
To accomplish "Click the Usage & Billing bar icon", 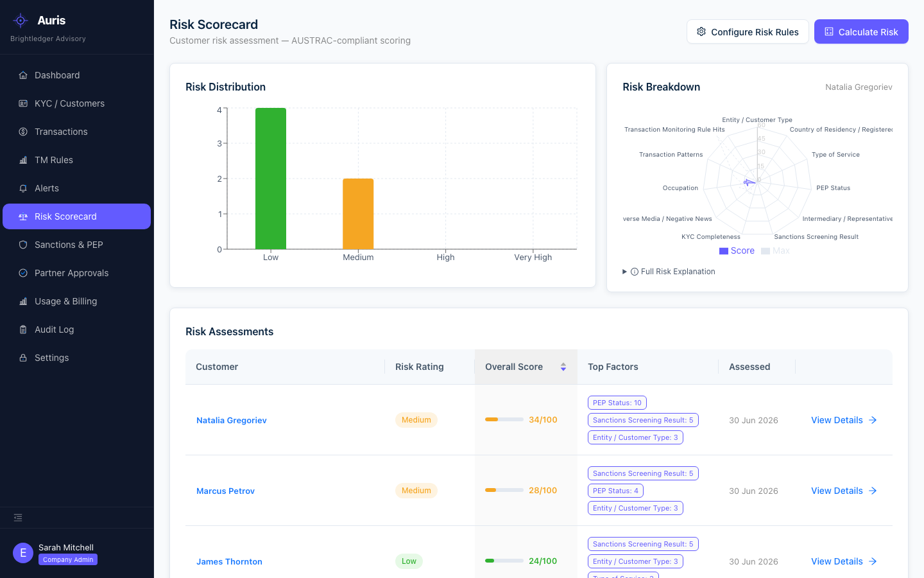I will click(x=23, y=301).
